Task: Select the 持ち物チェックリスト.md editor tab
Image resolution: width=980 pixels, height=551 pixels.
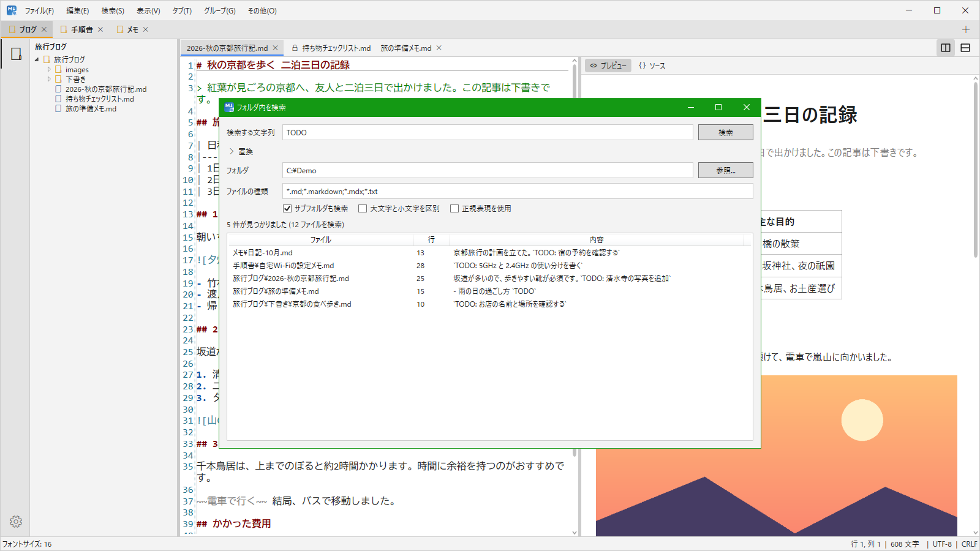Action: click(331, 48)
